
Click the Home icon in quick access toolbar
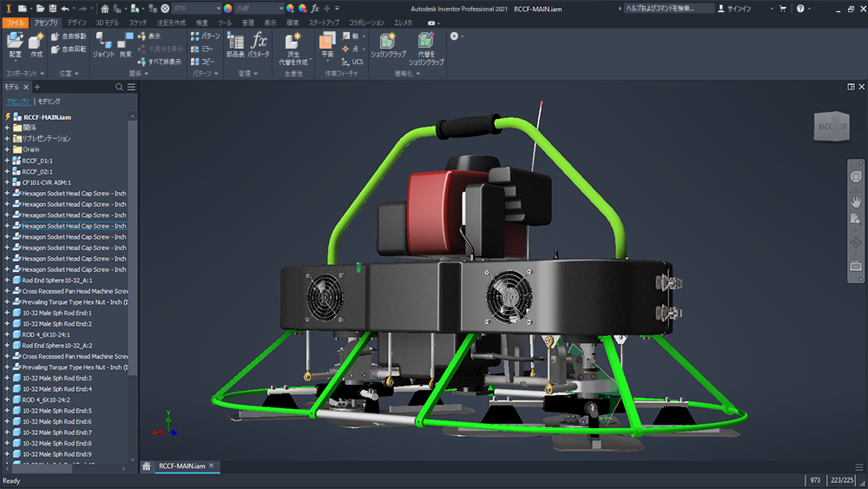pos(105,9)
